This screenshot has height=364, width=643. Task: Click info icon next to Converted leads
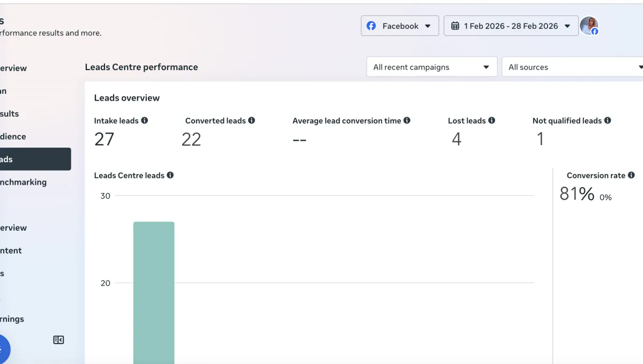[252, 121]
